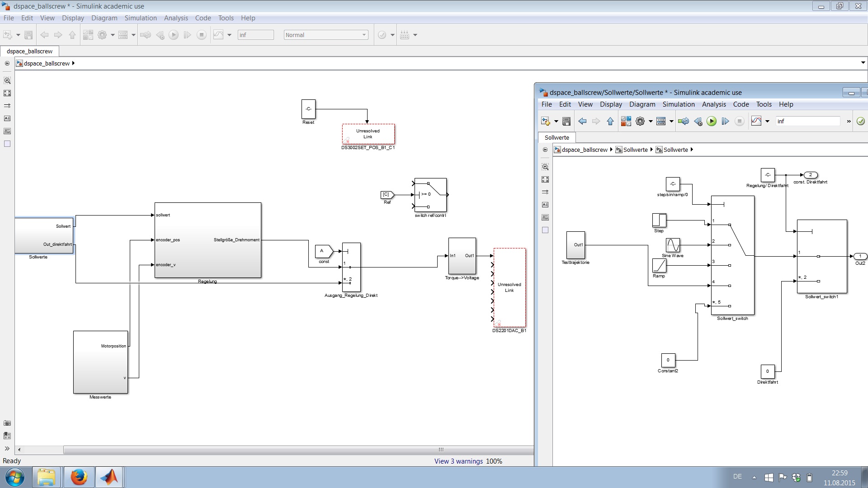This screenshot has height=488, width=868.
Task: Click the stop time field in Sollwerte toolbar
Action: click(807, 121)
